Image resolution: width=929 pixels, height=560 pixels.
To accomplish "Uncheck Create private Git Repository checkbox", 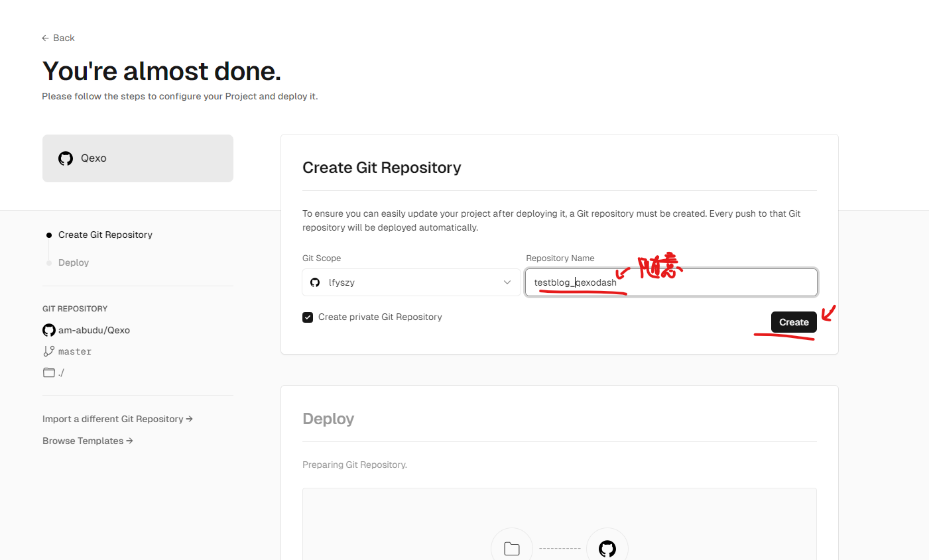I will 308,317.
